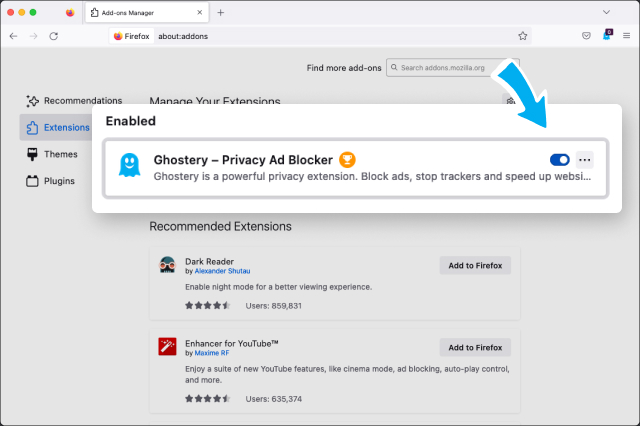The image size is (640, 426).
Task: Click the Extensions puzzle piece icon
Action: 32,128
